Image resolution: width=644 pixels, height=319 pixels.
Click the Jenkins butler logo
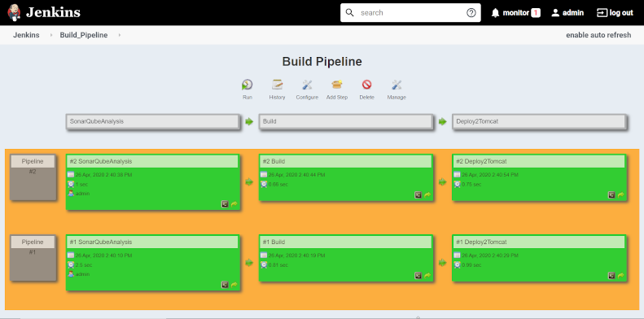coord(15,12)
